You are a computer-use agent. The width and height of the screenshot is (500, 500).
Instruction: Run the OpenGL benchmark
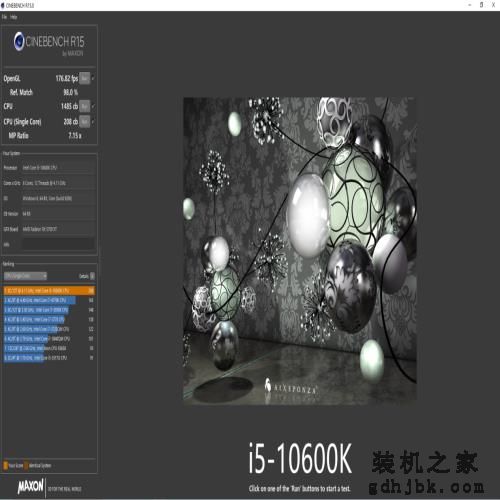pyautogui.click(x=85, y=79)
